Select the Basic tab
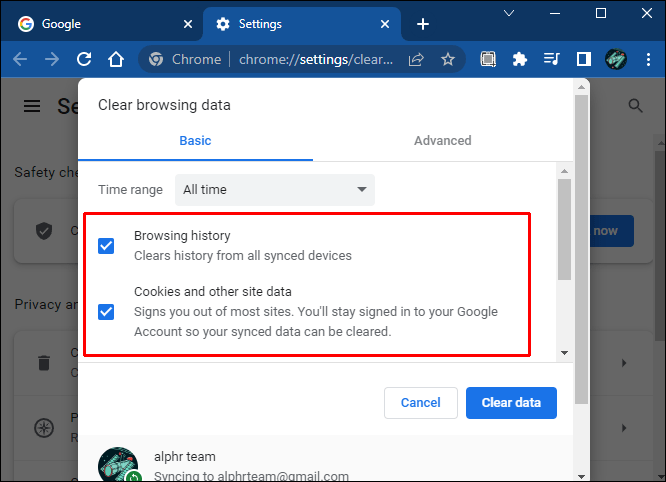This screenshot has width=666, height=482. [x=195, y=141]
